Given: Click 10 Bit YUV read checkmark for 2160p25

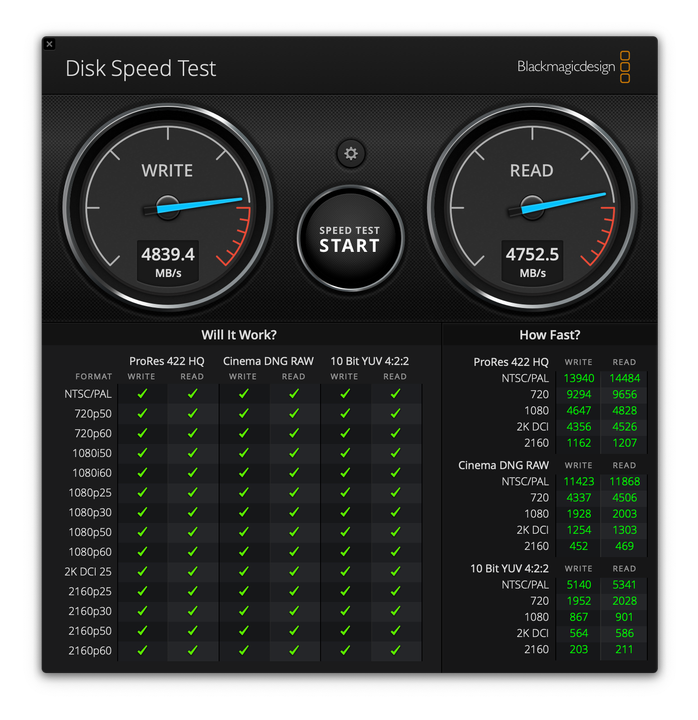Looking at the screenshot, I should [395, 591].
